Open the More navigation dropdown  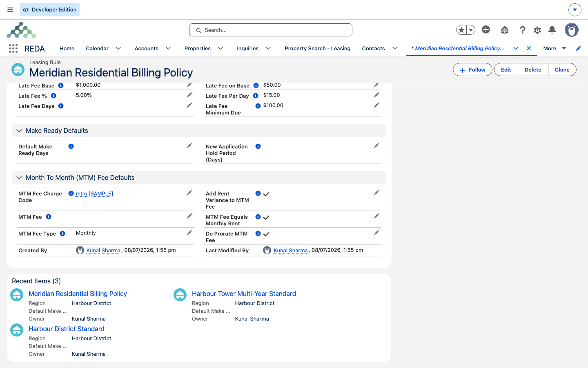555,48
